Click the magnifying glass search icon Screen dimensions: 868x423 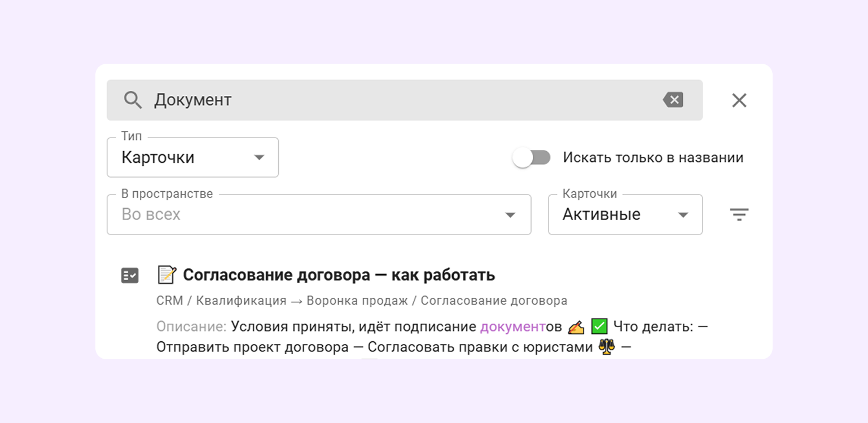pos(133,100)
